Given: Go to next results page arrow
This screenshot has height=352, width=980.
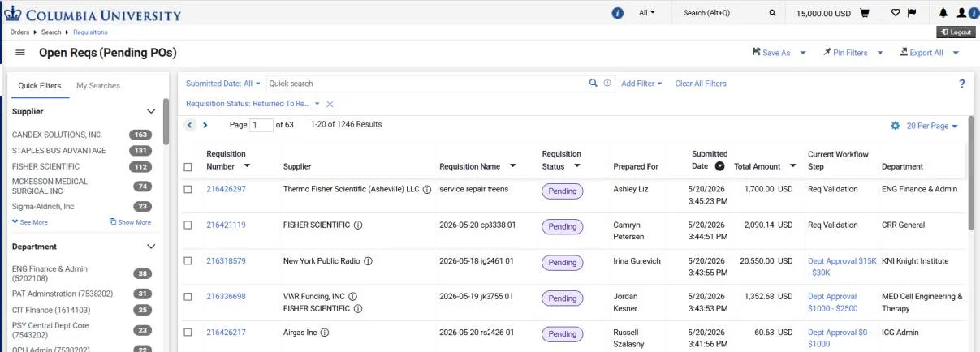Looking at the screenshot, I should click(205, 125).
